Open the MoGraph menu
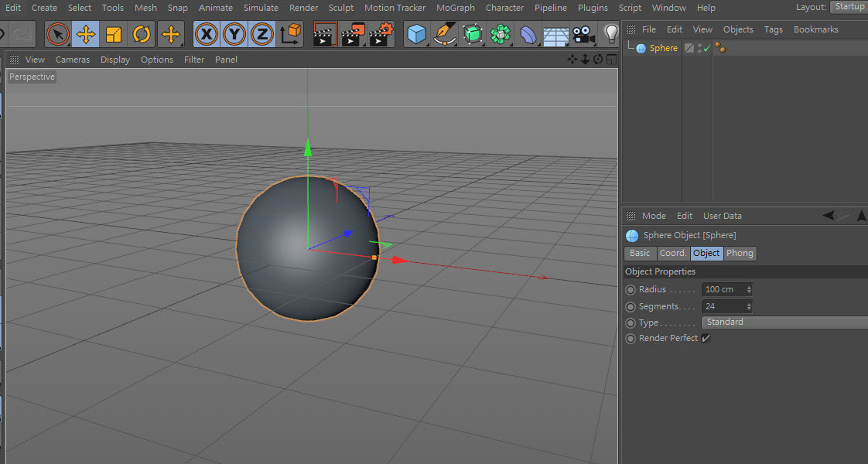Image resolution: width=868 pixels, height=464 pixels. (455, 8)
